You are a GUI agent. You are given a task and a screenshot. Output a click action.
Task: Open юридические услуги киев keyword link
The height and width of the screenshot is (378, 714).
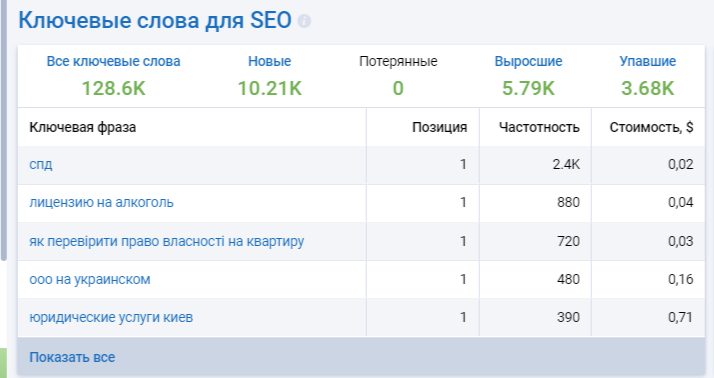click(x=111, y=317)
